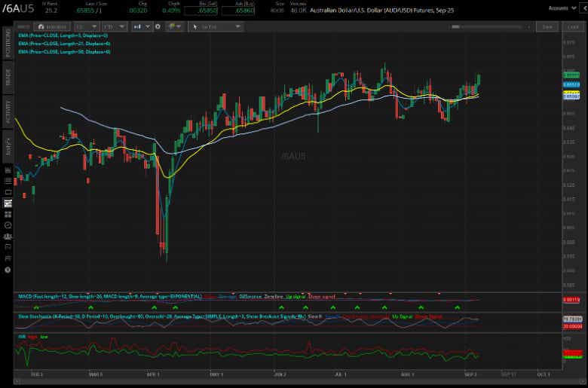Open the aggregation period dropdown

coord(86,27)
